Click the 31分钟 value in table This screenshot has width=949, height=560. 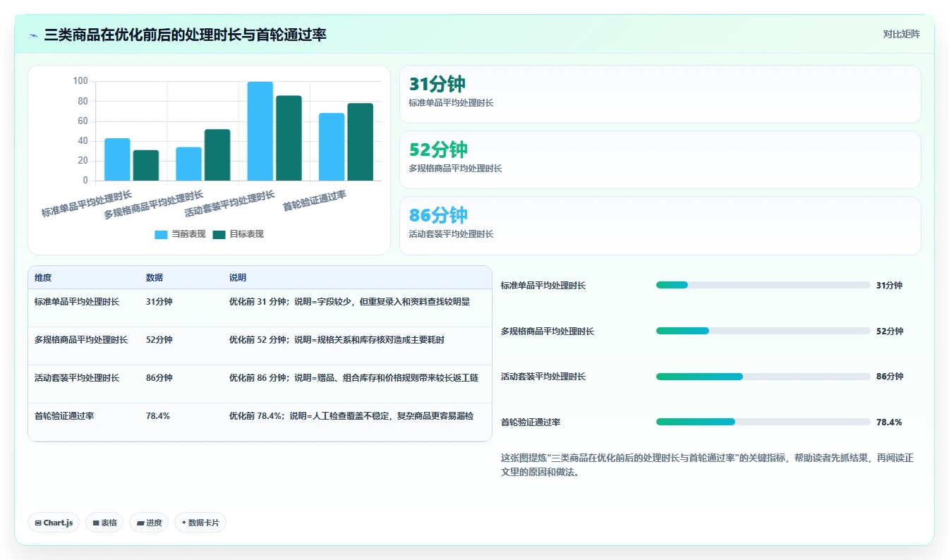click(x=159, y=302)
